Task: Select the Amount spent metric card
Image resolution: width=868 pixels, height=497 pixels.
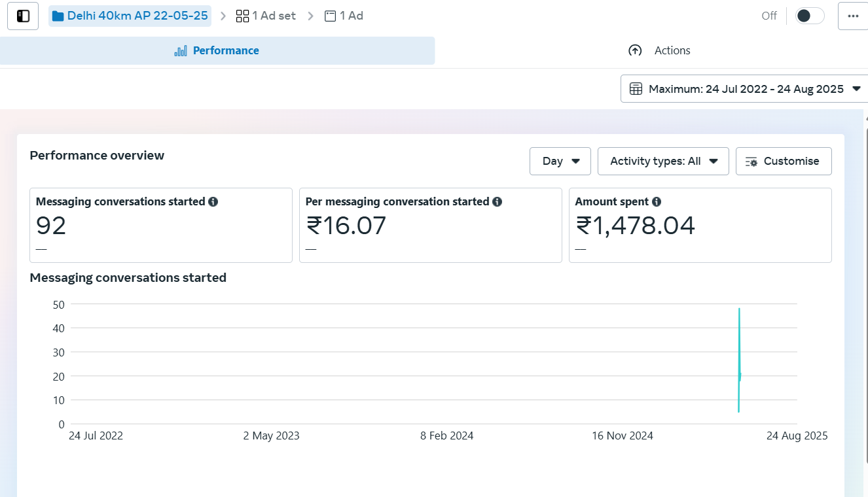Action: (x=700, y=226)
